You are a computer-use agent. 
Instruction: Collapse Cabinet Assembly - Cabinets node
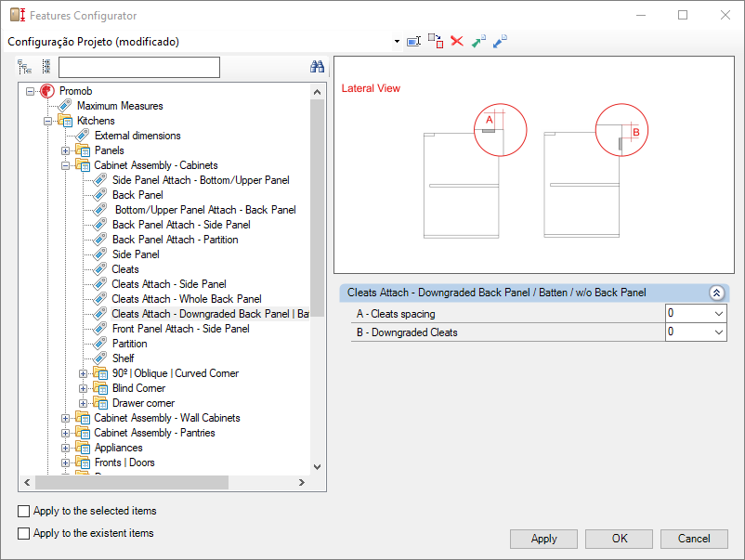[x=66, y=165]
